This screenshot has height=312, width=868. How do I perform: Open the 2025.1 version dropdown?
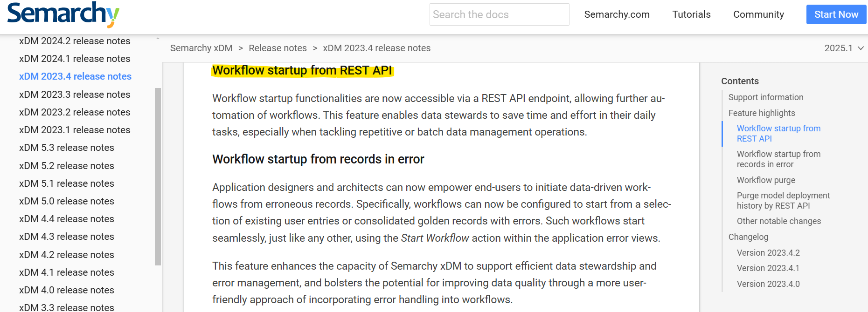pos(844,48)
